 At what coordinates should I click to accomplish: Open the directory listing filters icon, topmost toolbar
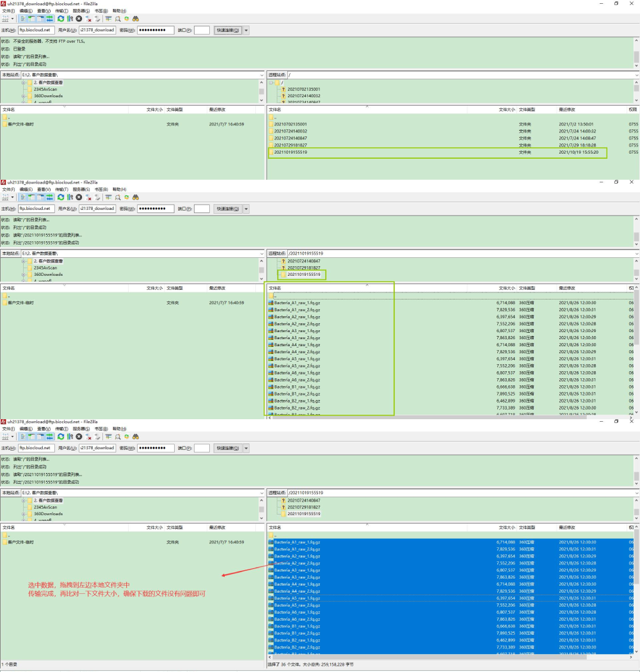[x=108, y=19]
